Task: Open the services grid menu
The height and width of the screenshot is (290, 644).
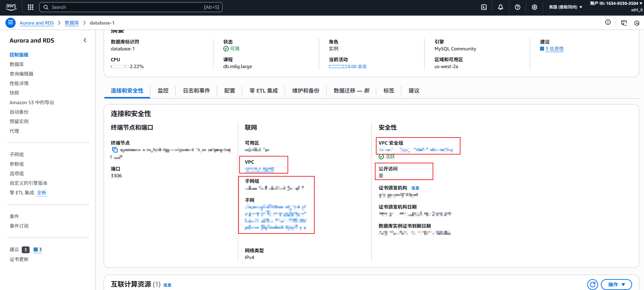Action: [x=31, y=7]
